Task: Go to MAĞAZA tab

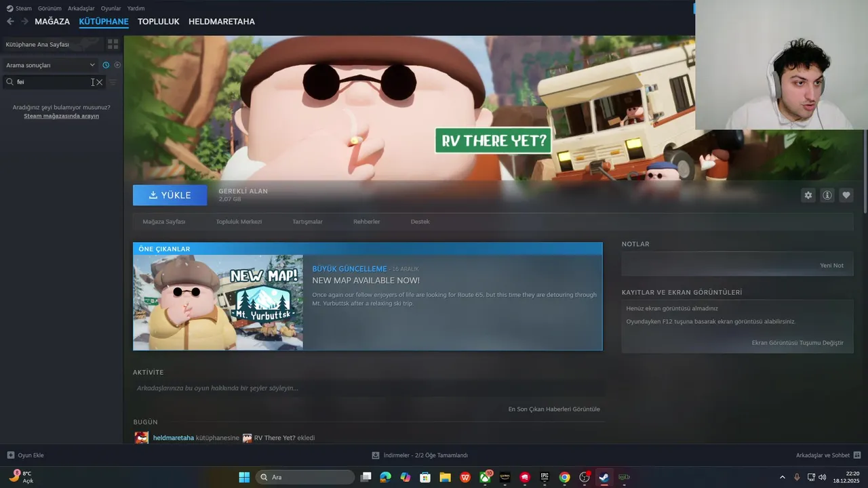Action: click(x=52, y=22)
